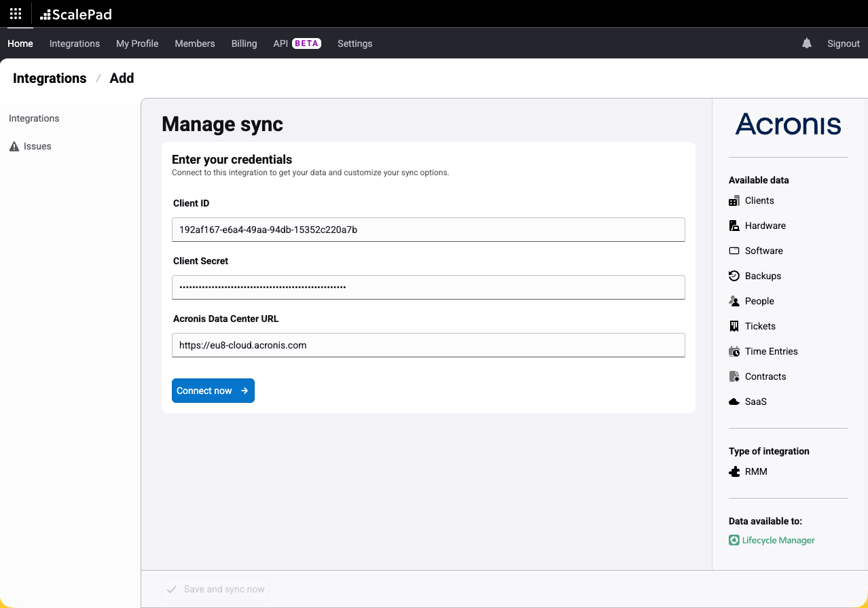Click the Hardware icon in Available data
Image resolution: width=868 pixels, height=608 pixels.
(734, 225)
